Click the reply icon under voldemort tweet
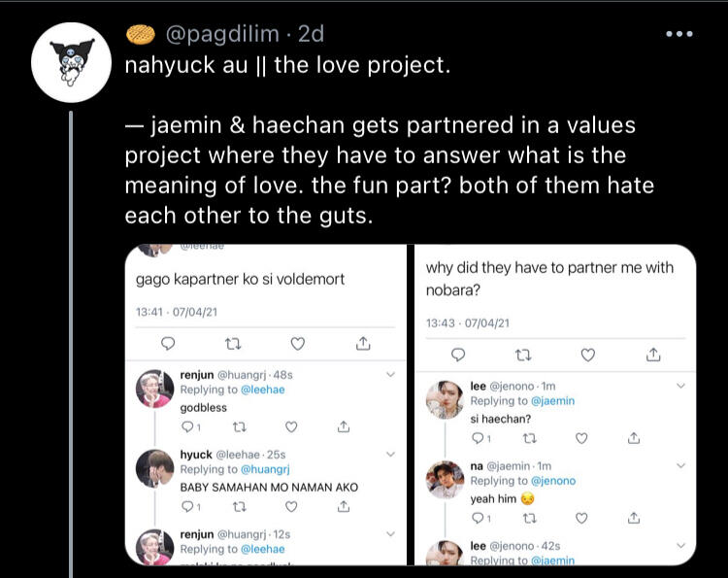This screenshot has height=578, width=728. [168, 343]
